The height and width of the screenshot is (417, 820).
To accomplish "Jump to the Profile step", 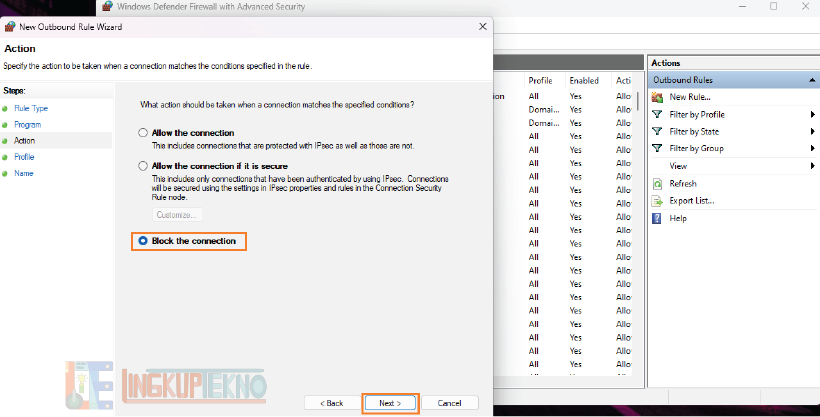I will 24,156.
